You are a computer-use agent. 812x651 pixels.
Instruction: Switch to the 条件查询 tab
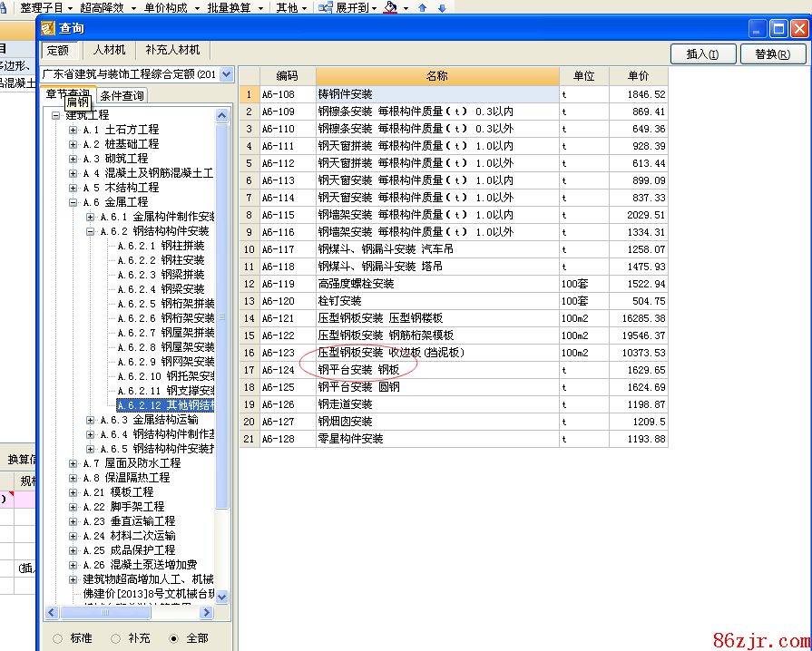point(122,95)
